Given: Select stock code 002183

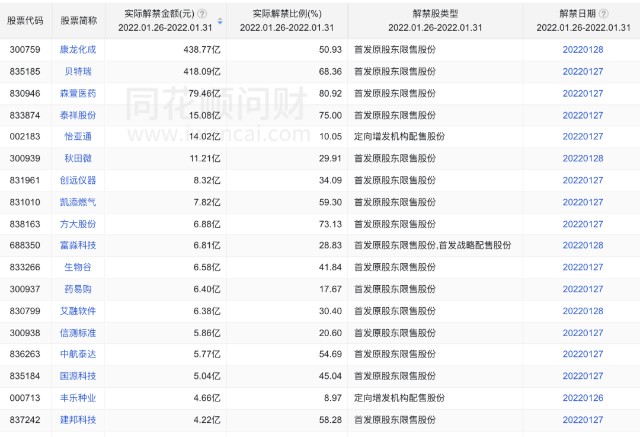Looking at the screenshot, I should [25, 137].
